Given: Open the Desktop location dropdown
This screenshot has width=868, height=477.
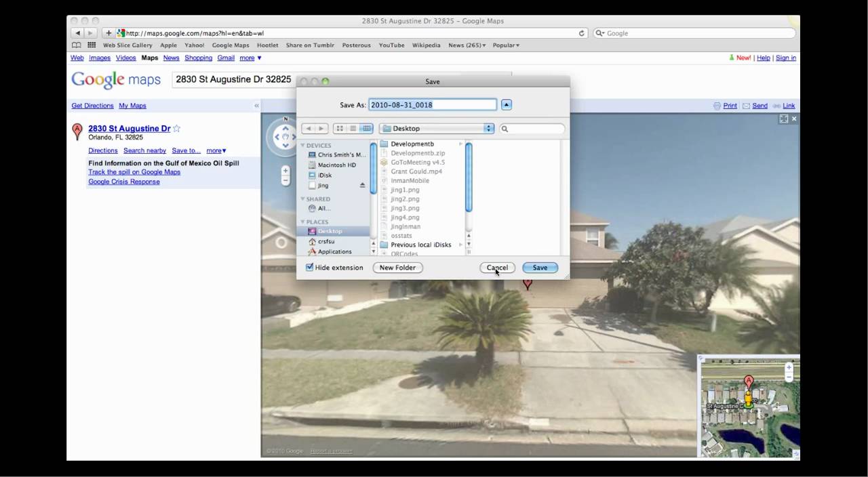Looking at the screenshot, I should click(x=436, y=128).
